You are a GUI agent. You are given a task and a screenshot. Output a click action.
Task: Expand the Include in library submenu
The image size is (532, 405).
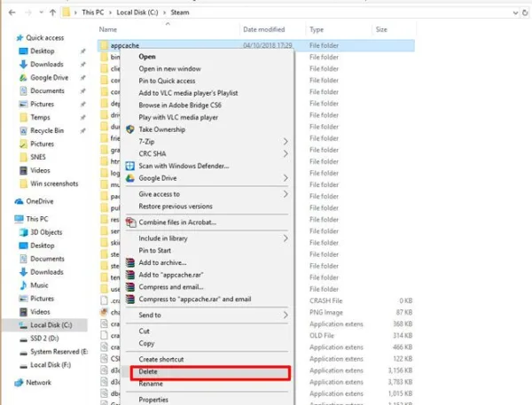(x=286, y=238)
